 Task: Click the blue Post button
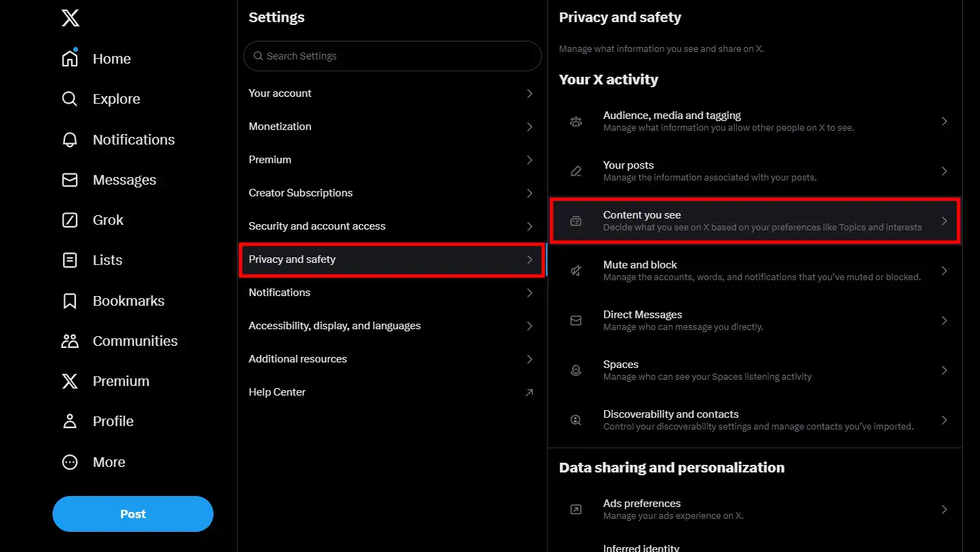coord(133,513)
